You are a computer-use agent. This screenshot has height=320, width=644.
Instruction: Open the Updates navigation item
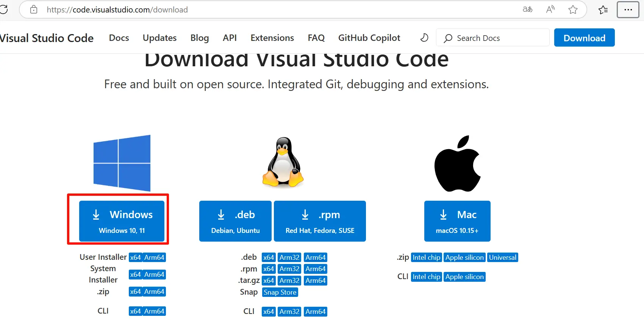[x=159, y=38]
